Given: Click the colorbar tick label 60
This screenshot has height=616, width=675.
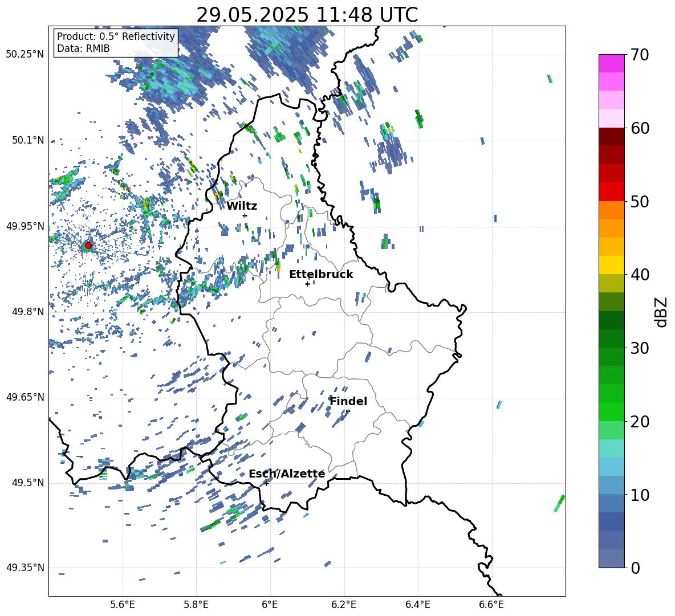Looking at the screenshot, I should 640,128.
